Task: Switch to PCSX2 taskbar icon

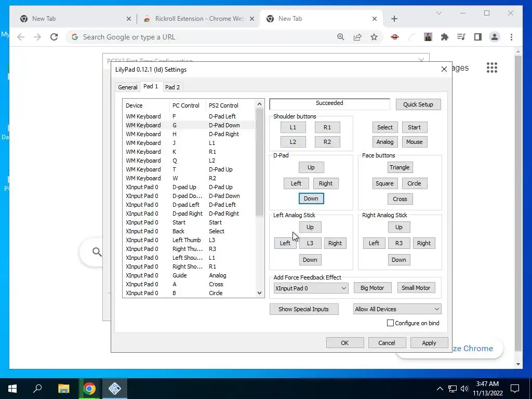Action: [115, 389]
